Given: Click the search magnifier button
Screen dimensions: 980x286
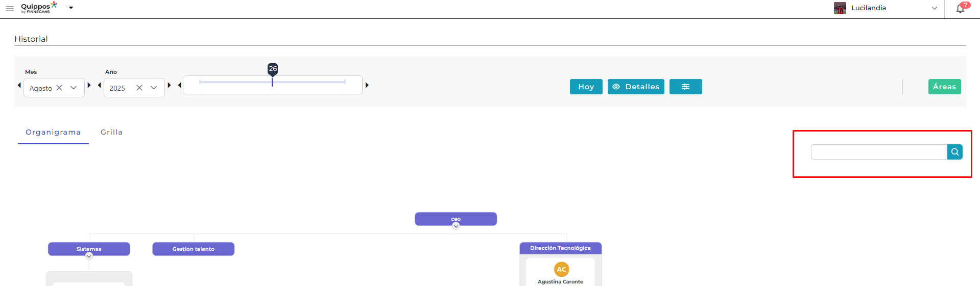Looking at the screenshot, I should 955,152.
